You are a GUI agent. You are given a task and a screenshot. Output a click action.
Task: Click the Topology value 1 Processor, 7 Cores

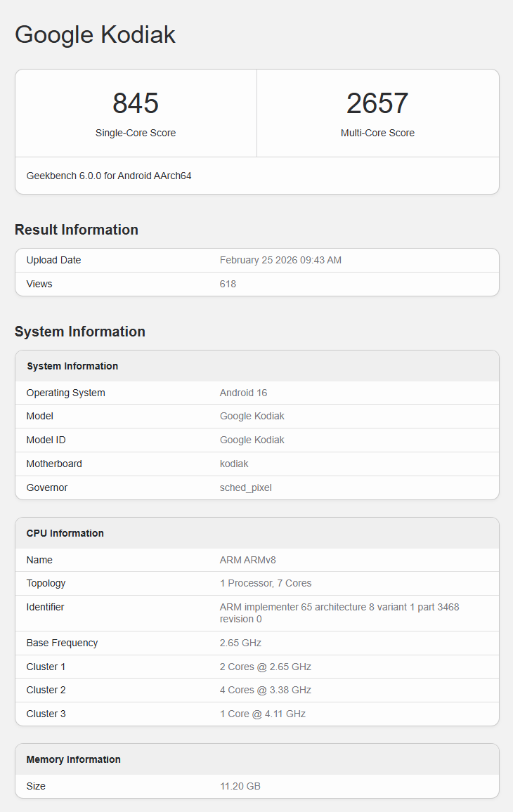266,583
